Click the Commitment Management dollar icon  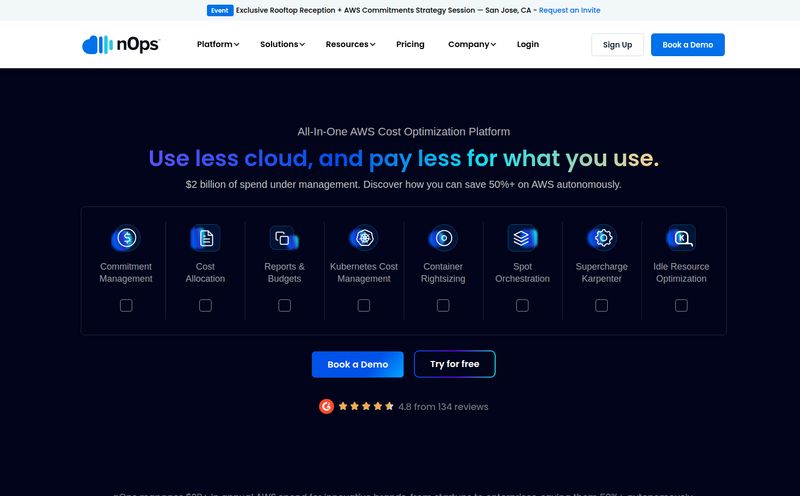tap(126, 238)
